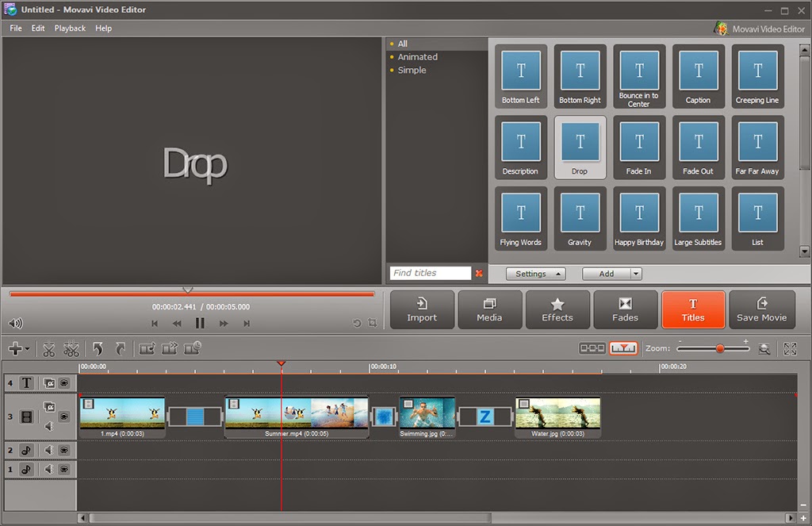This screenshot has height=526, width=812.
Task: Click the fullscreen arrows icon at bottom right
Action: point(789,347)
